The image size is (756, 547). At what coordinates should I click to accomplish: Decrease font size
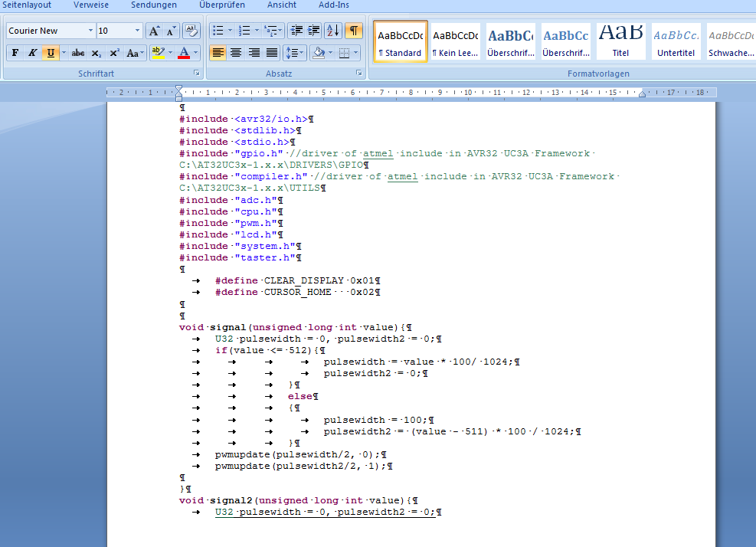click(171, 31)
